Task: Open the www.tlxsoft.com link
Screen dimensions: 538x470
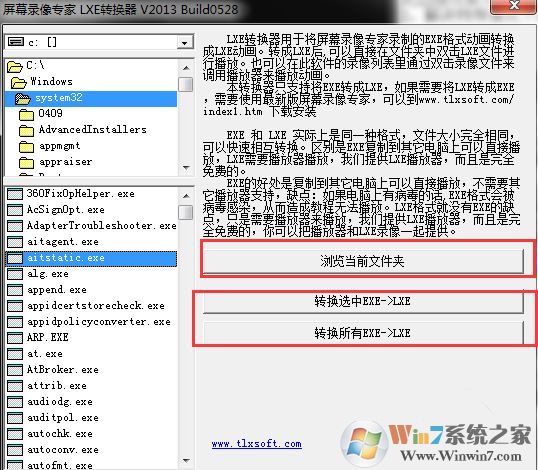Action: coord(257,444)
